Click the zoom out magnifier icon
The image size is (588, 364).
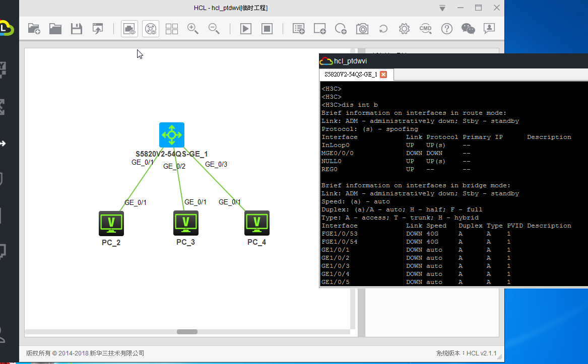[x=214, y=29]
